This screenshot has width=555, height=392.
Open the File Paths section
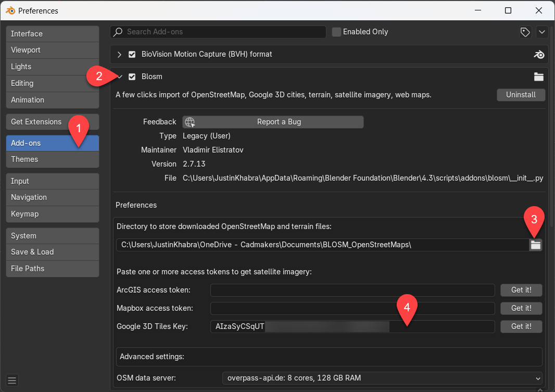[53, 269]
